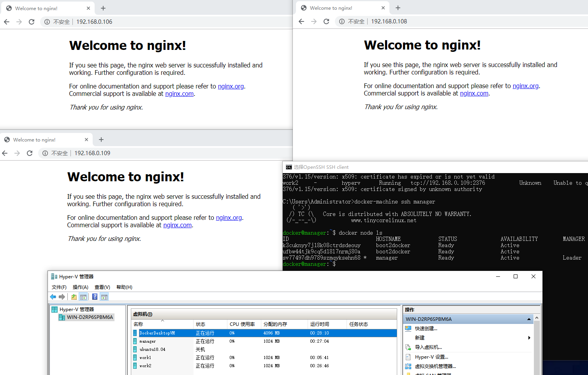Go back in the 192.168.0.108 browser

click(x=301, y=21)
